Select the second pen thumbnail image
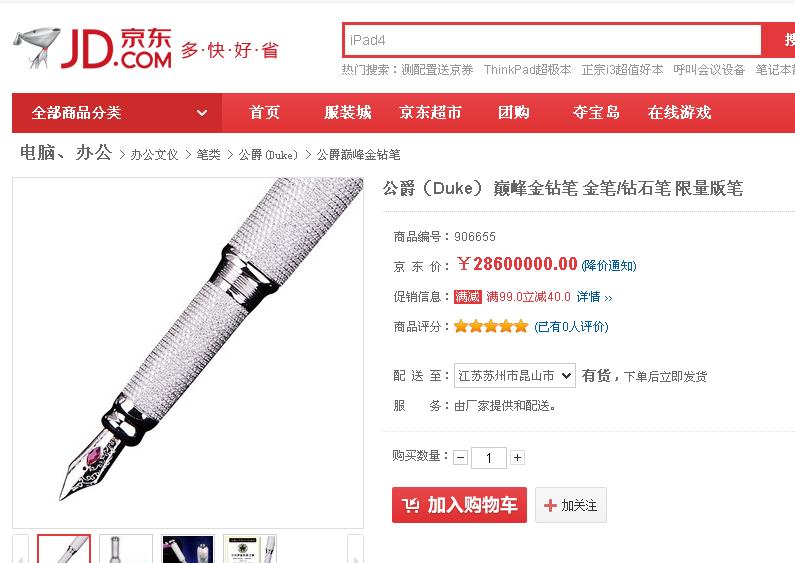Screen dimensions: 795x563 pyautogui.click(x=126, y=549)
